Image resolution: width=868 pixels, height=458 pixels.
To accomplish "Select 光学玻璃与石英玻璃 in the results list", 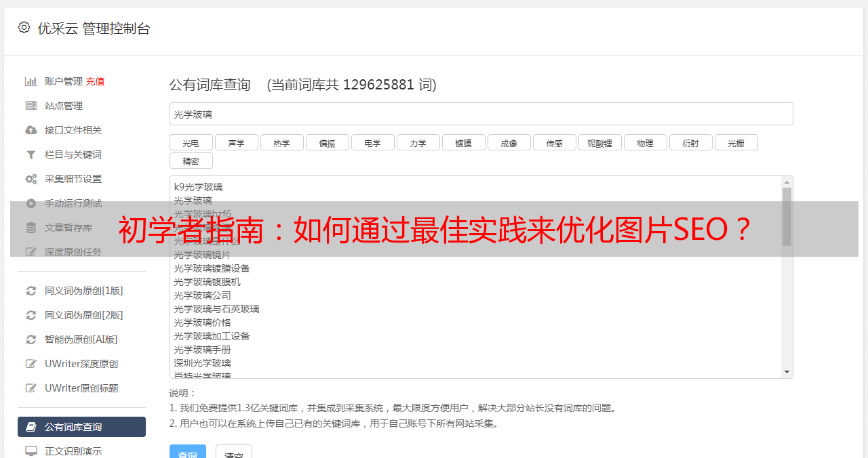I will coord(216,309).
